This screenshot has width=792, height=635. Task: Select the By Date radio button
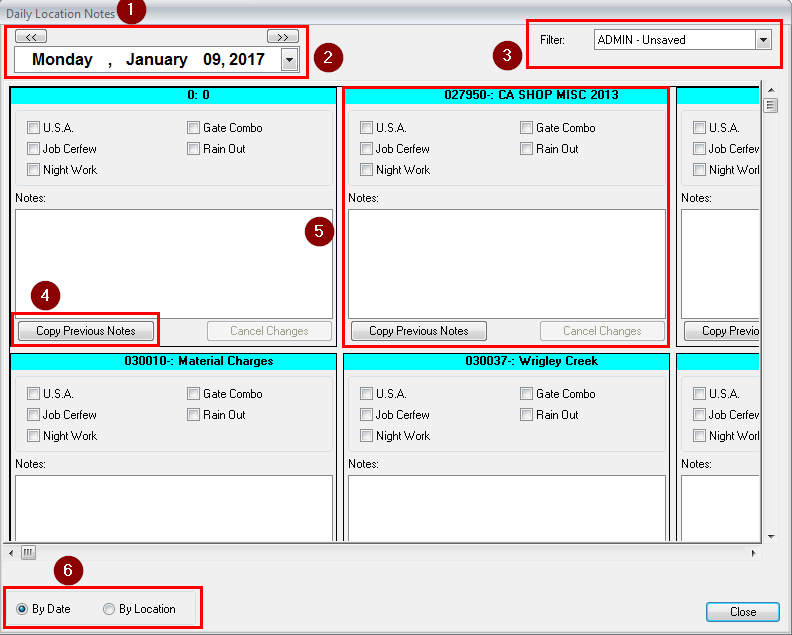tap(23, 609)
